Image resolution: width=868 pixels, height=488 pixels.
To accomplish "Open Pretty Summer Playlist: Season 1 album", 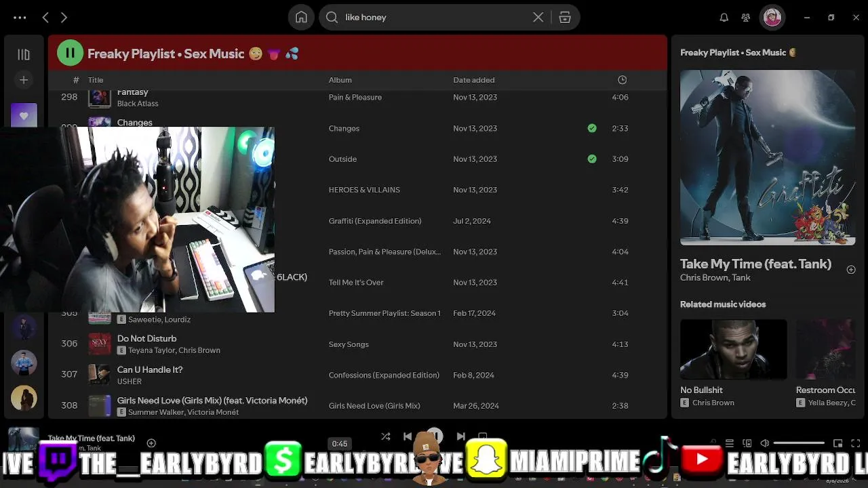I will [x=384, y=313].
